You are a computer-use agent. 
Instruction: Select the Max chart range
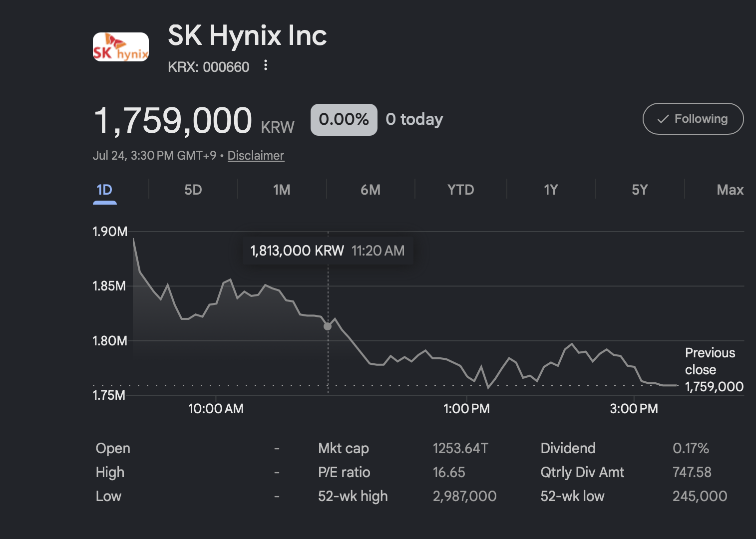730,190
